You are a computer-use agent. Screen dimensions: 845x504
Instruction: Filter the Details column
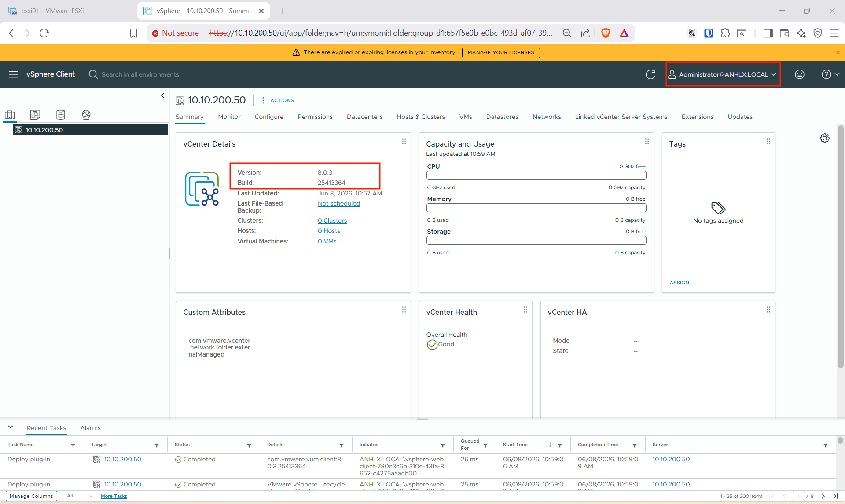(342, 445)
